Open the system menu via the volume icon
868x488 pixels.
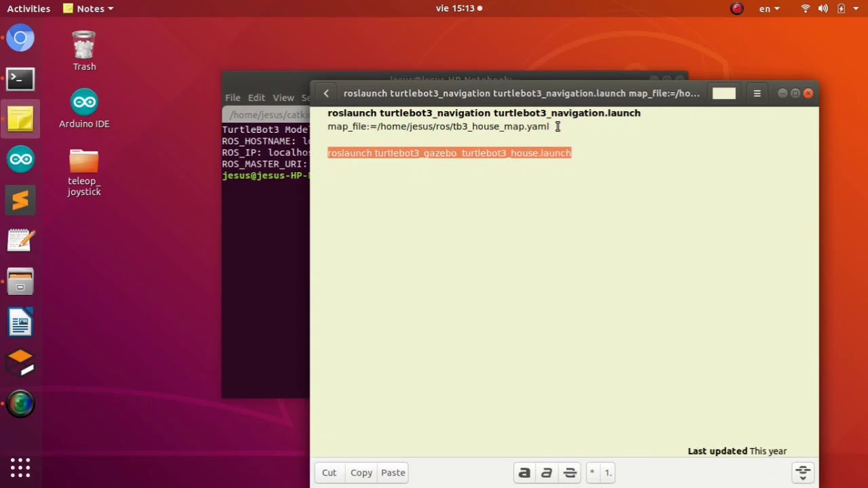(x=823, y=9)
